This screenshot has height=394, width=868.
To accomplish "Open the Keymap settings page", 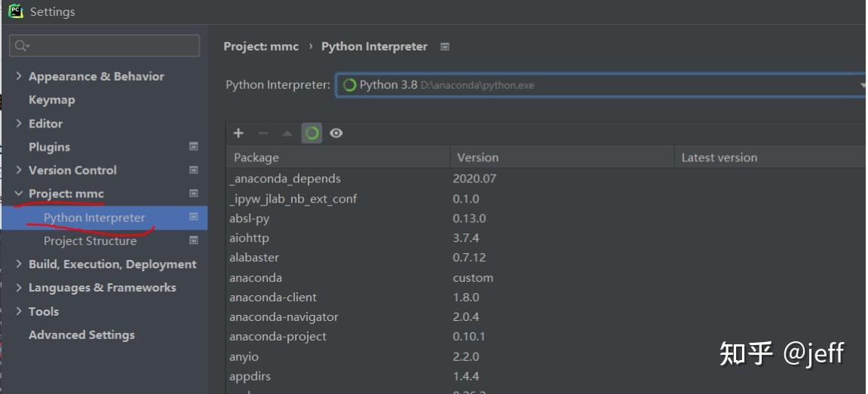I will (51, 99).
